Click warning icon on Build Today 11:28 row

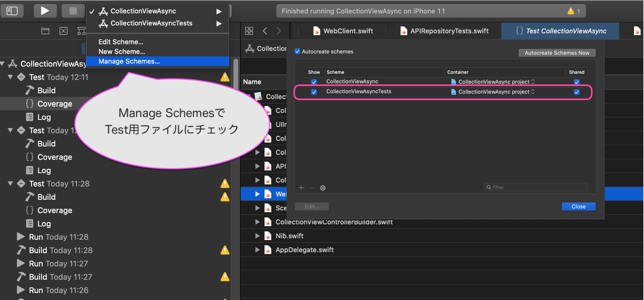click(225, 250)
